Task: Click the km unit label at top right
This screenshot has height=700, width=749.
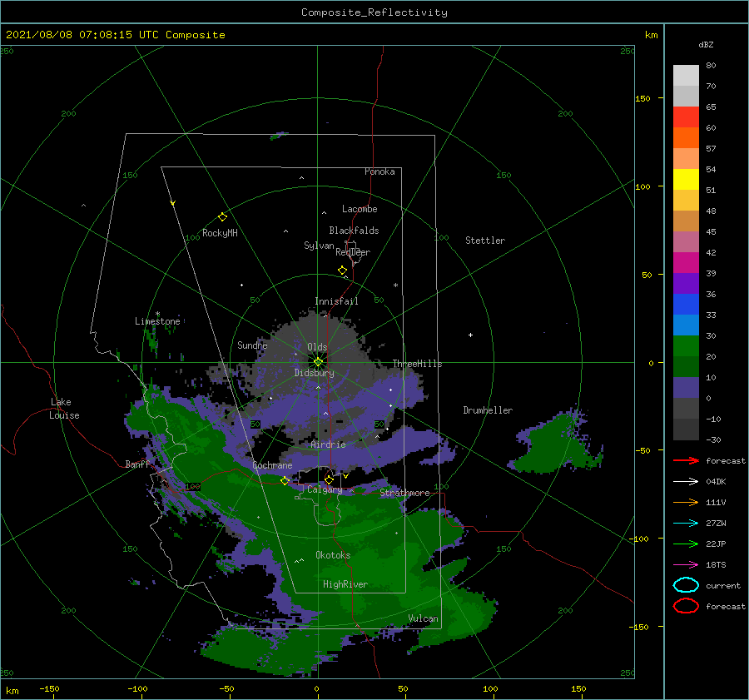Action: [x=651, y=35]
